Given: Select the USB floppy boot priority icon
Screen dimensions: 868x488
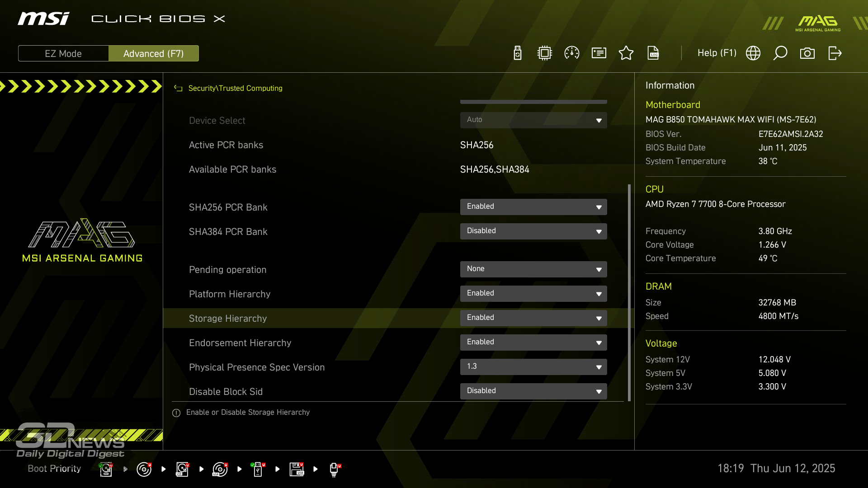Looking at the screenshot, I should (x=297, y=469).
